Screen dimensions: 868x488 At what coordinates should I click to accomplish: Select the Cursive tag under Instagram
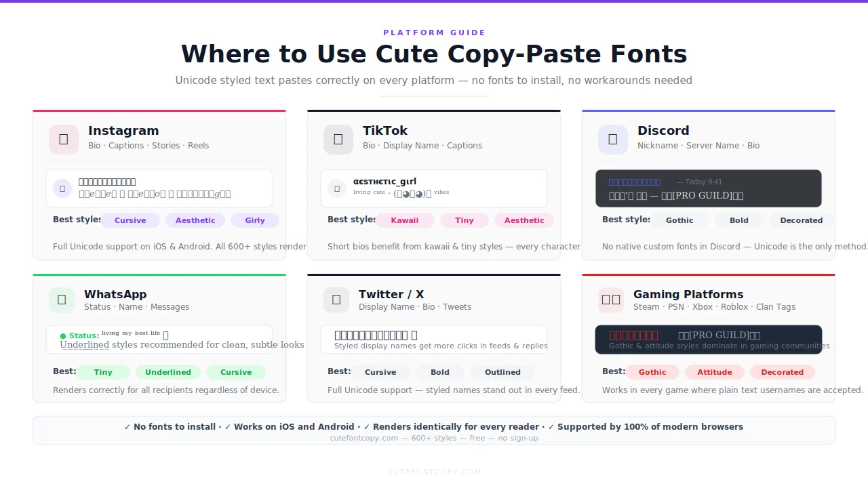click(x=130, y=220)
